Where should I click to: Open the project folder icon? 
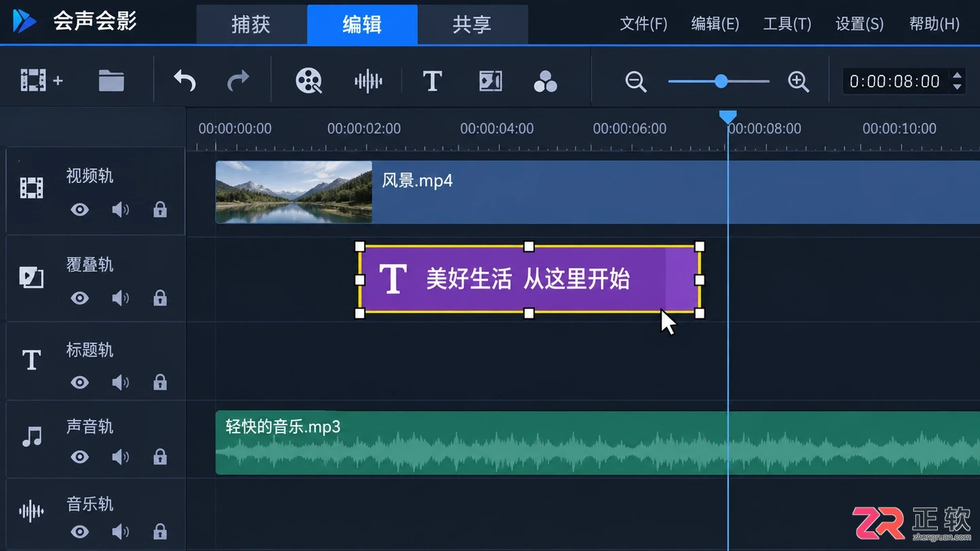[111, 81]
